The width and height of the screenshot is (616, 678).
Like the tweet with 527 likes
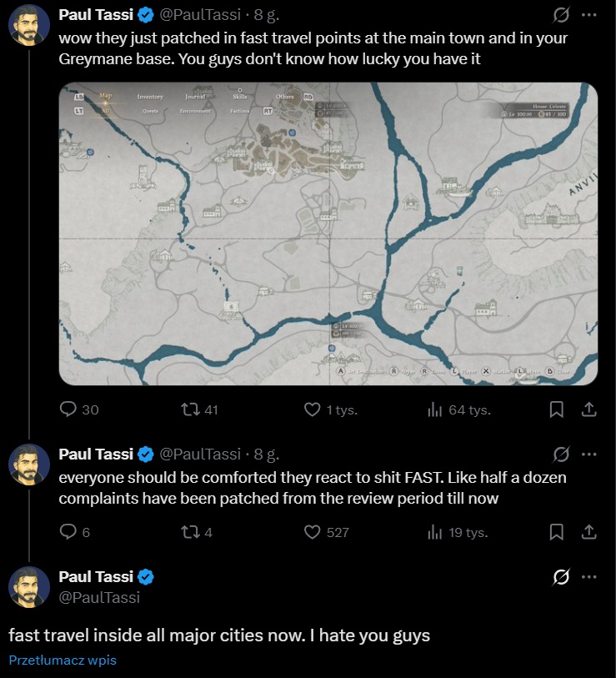313,531
